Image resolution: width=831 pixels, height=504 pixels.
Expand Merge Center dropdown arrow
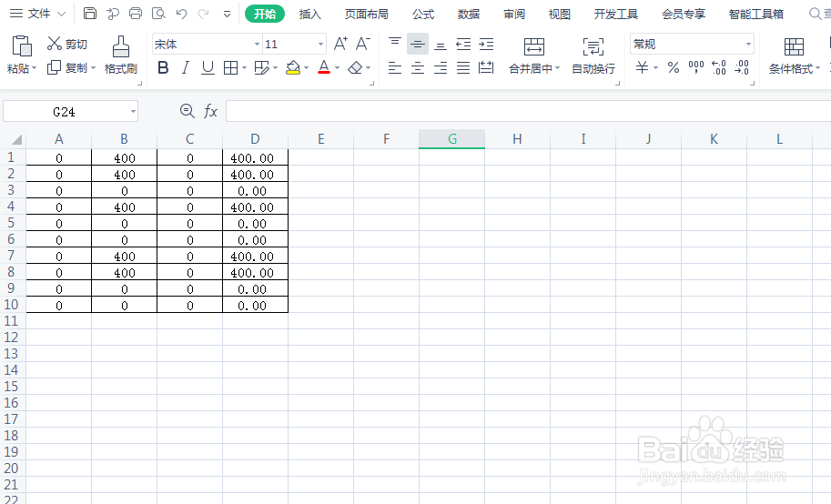[557, 68]
